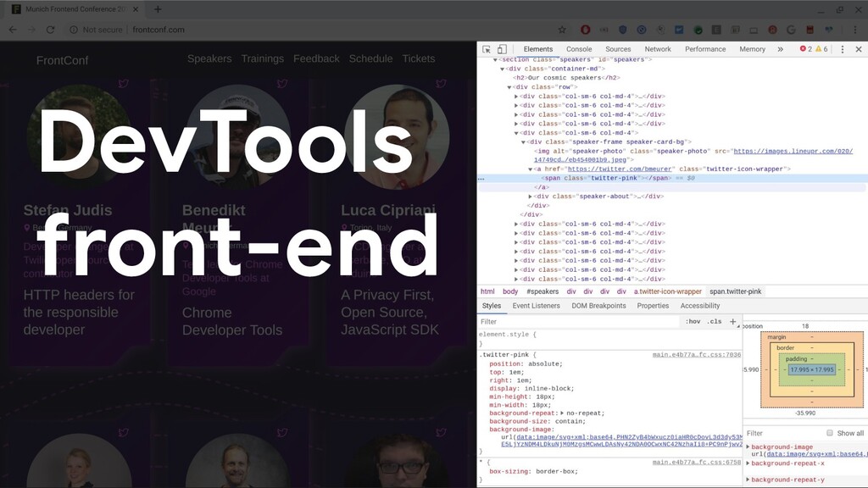Image resolution: width=868 pixels, height=488 pixels.
Task: Click the red error count indicator
Action: (806, 49)
